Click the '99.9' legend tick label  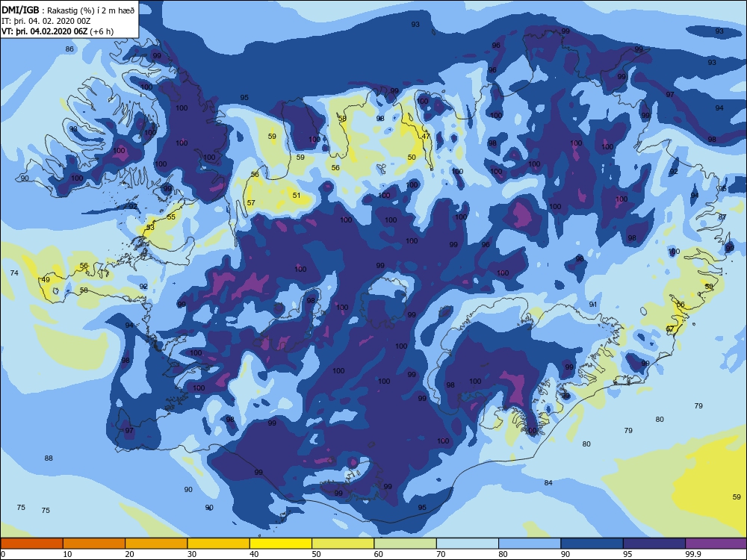point(692,554)
